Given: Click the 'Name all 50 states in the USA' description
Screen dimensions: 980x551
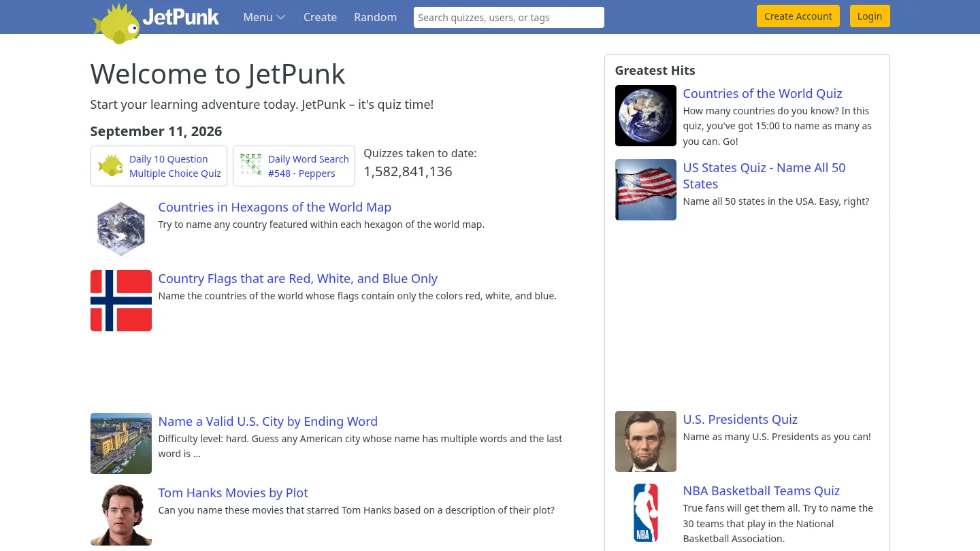Looking at the screenshot, I should [x=776, y=201].
